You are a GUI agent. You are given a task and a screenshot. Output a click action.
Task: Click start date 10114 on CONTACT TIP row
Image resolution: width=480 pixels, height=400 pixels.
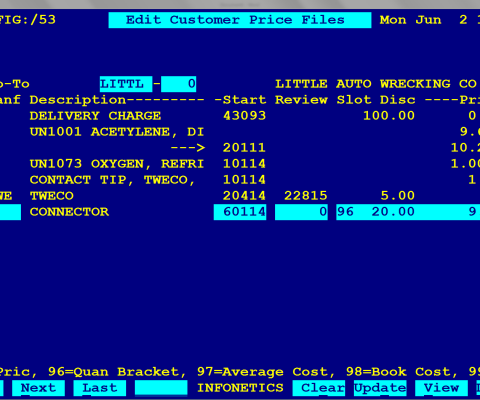(x=244, y=180)
